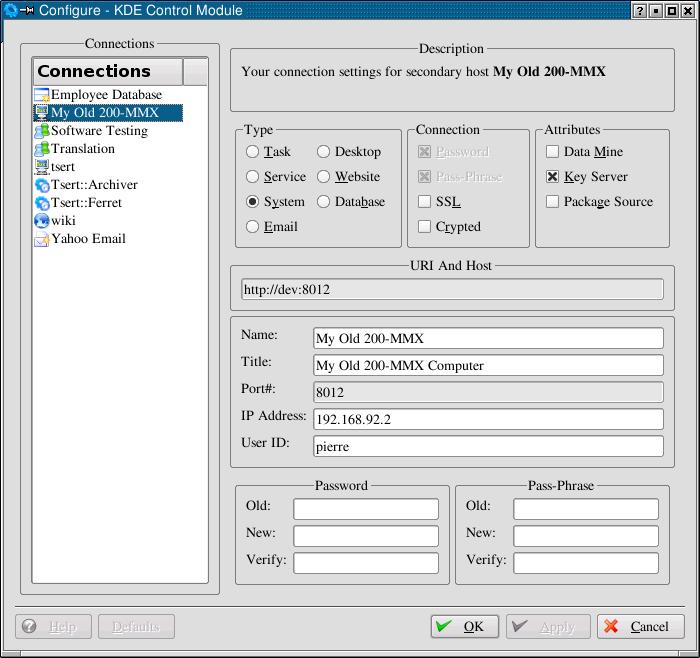The image size is (700, 658).
Task: Click the New password input field
Action: 365,535
